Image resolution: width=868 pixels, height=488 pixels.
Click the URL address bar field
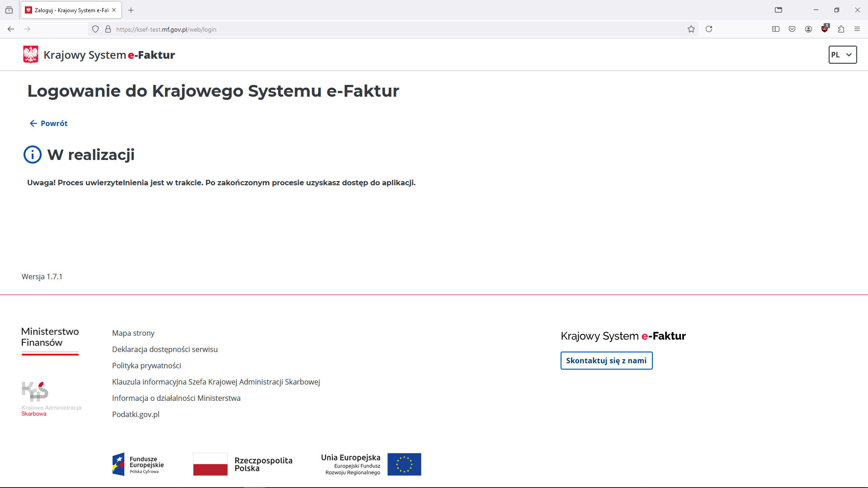coord(362,29)
